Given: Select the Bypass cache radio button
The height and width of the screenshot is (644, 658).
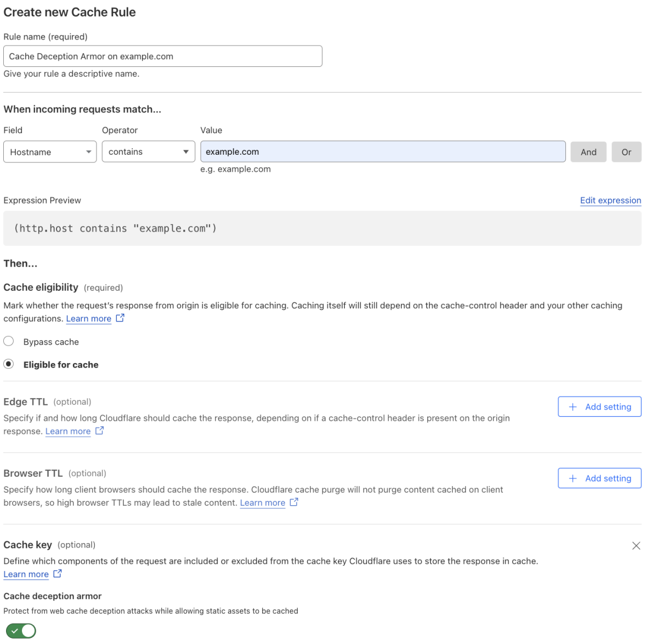Looking at the screenshot, I should click(8, 341).
